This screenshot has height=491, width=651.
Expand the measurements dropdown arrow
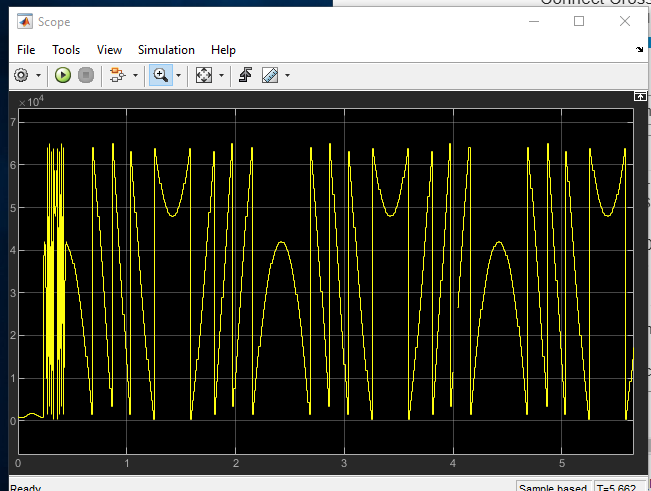click(x=287, y=76)
